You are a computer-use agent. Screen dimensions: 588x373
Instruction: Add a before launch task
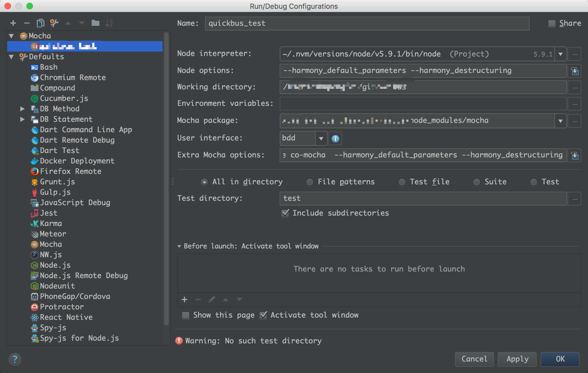(184, 299)
